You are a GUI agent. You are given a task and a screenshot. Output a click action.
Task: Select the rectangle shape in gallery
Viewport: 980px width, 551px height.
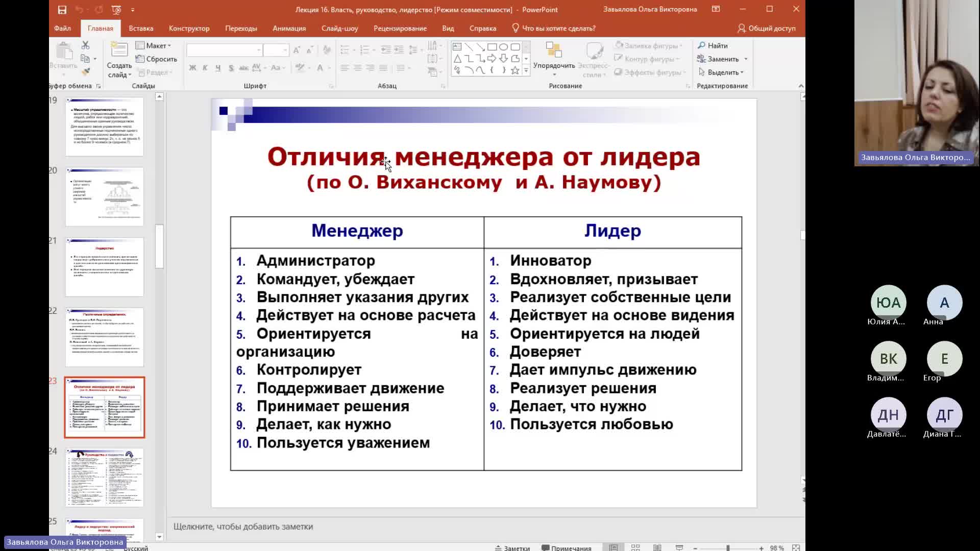(x=492, y=46)
